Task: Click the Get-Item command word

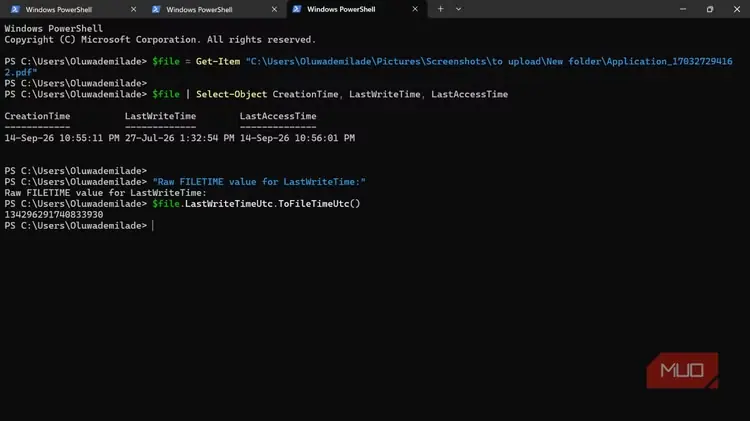Action: pos(218,61)
